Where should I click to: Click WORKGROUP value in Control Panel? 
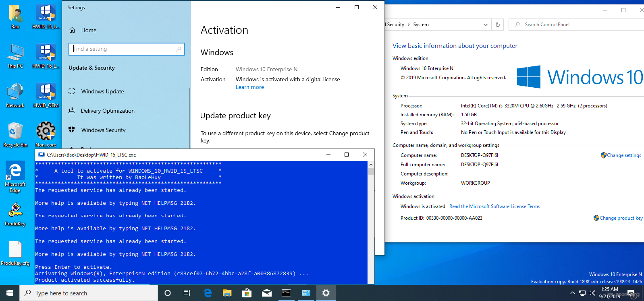[476, 183]
